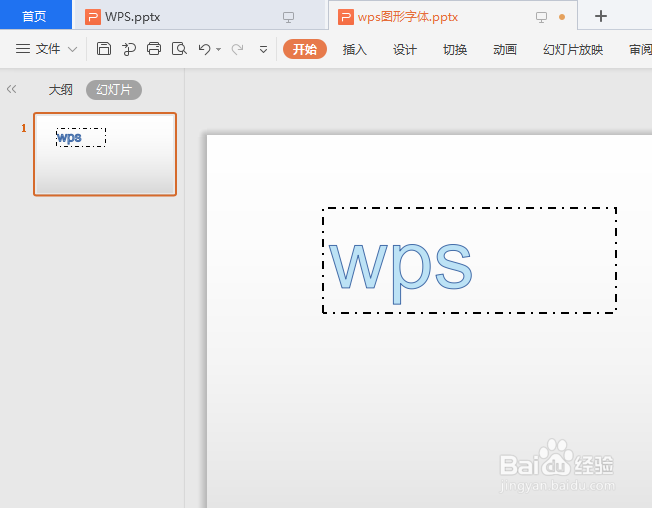The width and height of the screenshot is (652, 508).
Task: Click the slide number 1 label
Action: pyautogui.click(x=24, y=128)
